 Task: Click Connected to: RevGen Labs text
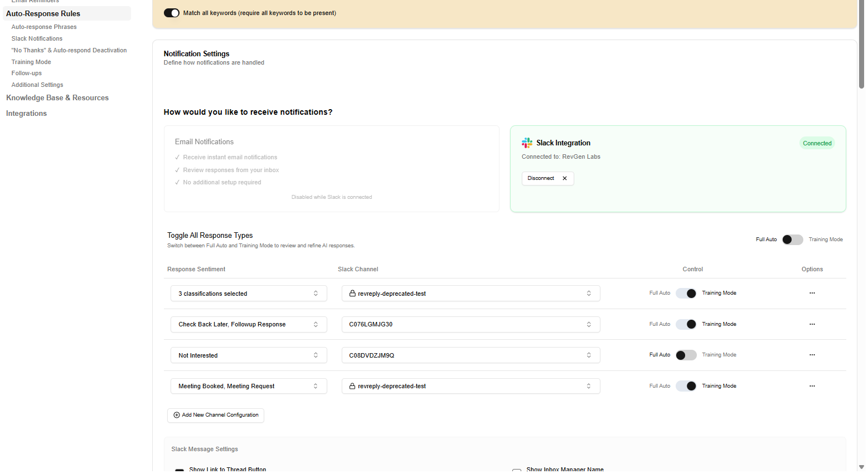click(x=561, y=157)
